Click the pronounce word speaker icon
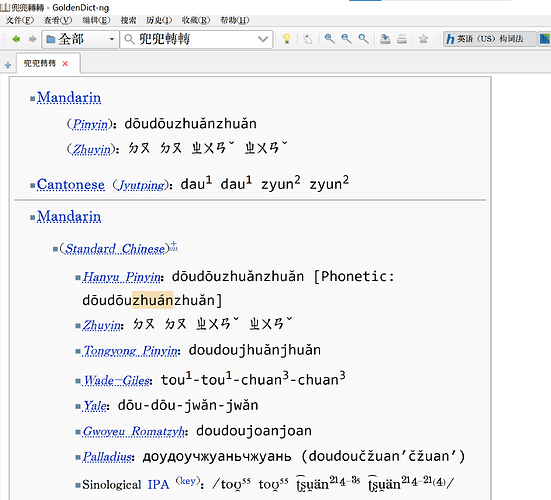This screenshot has height=500, width=551. tap(308, 39)
